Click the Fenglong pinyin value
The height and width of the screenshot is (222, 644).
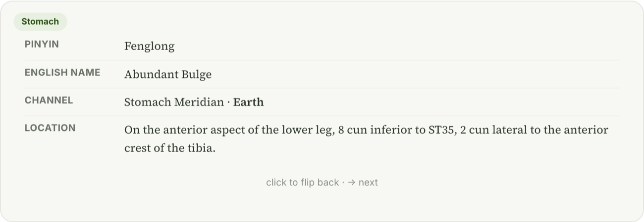(x=149, y=47)
